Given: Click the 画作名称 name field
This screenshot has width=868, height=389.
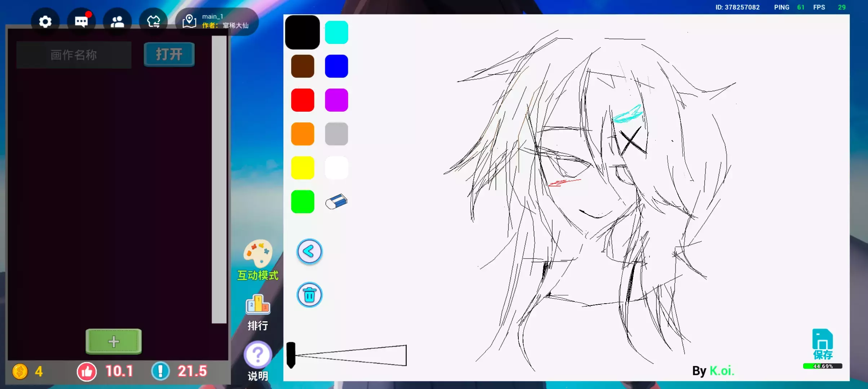Looking at the screenshot, I should click(74, 55).
